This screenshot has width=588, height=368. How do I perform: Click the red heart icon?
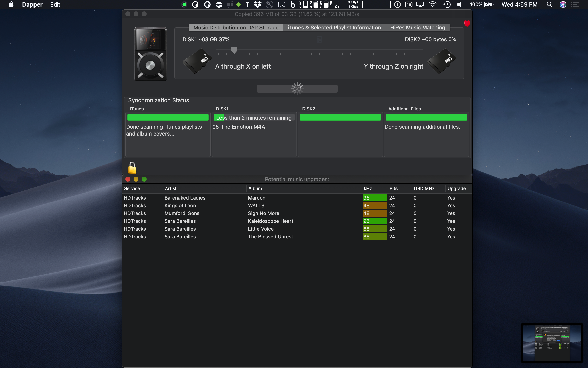tap(467, 23)
